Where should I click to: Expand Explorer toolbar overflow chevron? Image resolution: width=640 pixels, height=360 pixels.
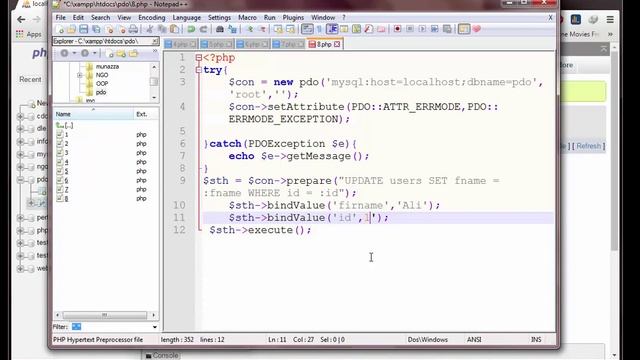click(x=155, y=51)
